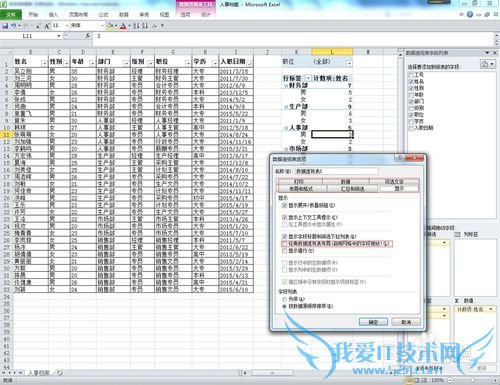Click the blue Help question mark icon
500x385 pixels.
pyautogui.click(x=470, y=14)
